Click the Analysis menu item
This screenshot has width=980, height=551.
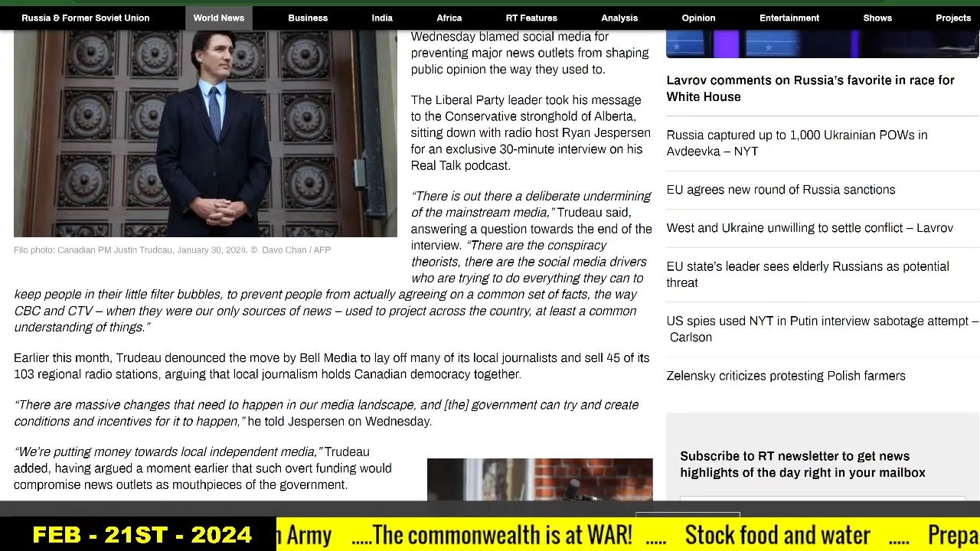pyautogui.click(x=619, y=18)
